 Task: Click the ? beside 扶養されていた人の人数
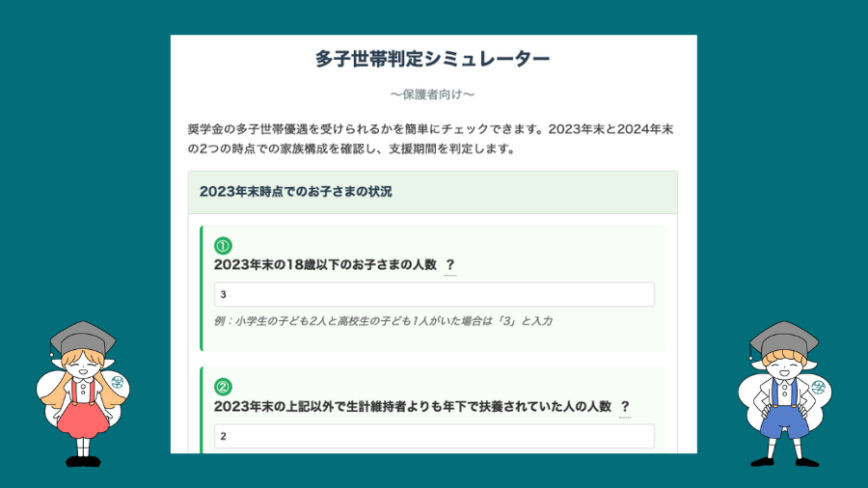pos(625,407)
